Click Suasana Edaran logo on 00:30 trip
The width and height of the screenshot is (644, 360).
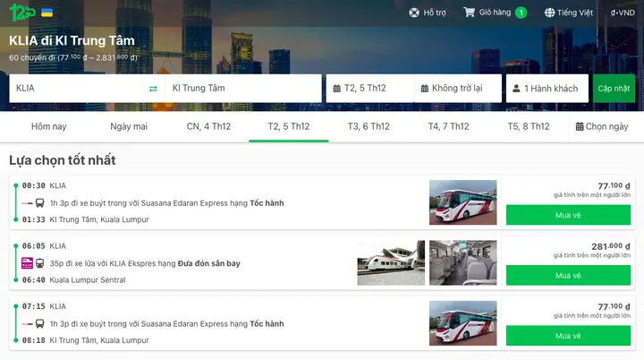coord(27,203)
